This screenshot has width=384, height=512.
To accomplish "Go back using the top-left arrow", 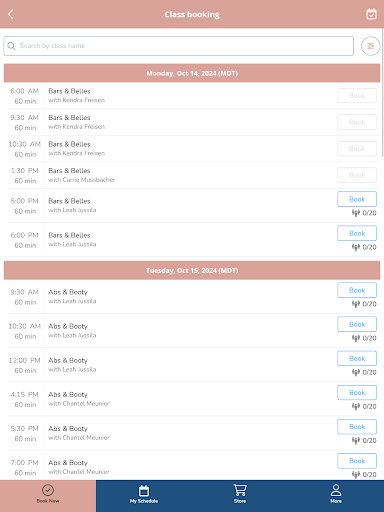I will 11,14.
